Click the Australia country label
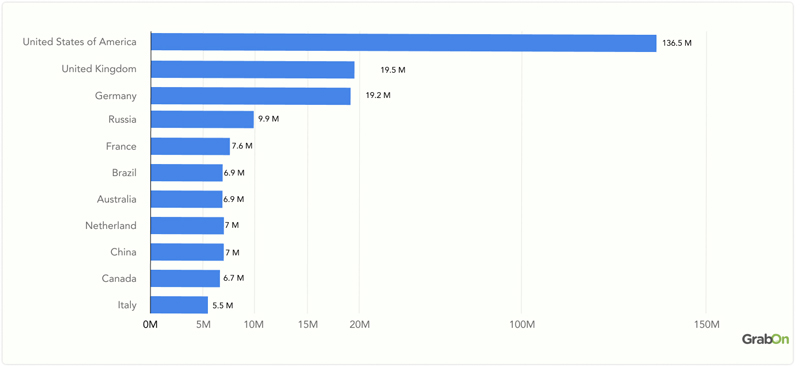This screenshot has height=366, width=800. 117,199
